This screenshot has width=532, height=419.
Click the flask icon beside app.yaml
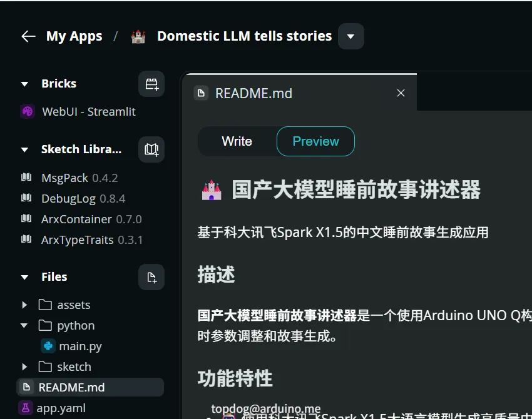click(26, 408)
